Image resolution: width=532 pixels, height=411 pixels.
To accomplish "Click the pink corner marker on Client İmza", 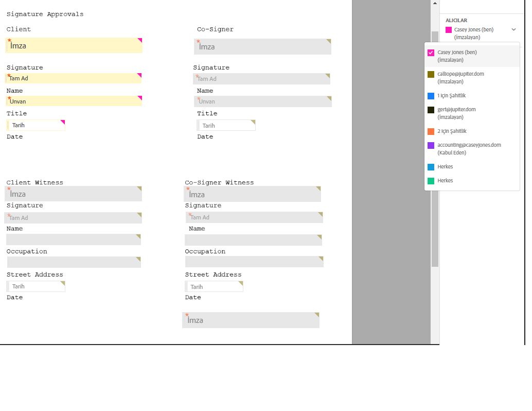I will (140, 40).
